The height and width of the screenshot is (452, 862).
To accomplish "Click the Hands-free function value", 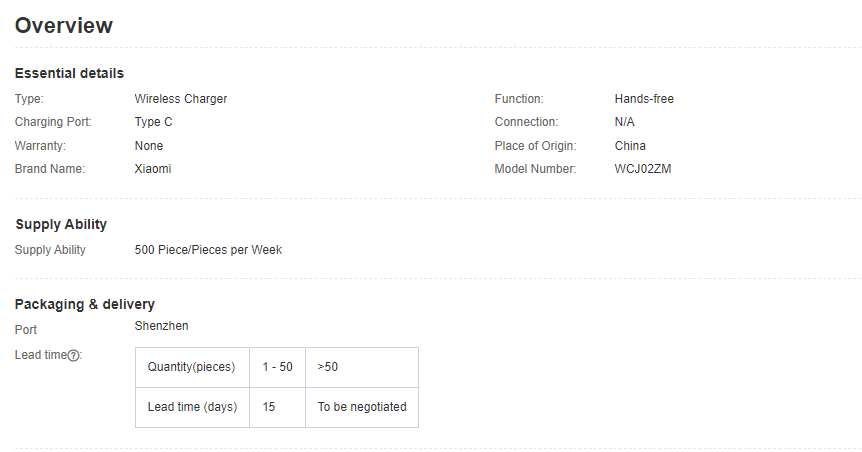I will [644, 99].
